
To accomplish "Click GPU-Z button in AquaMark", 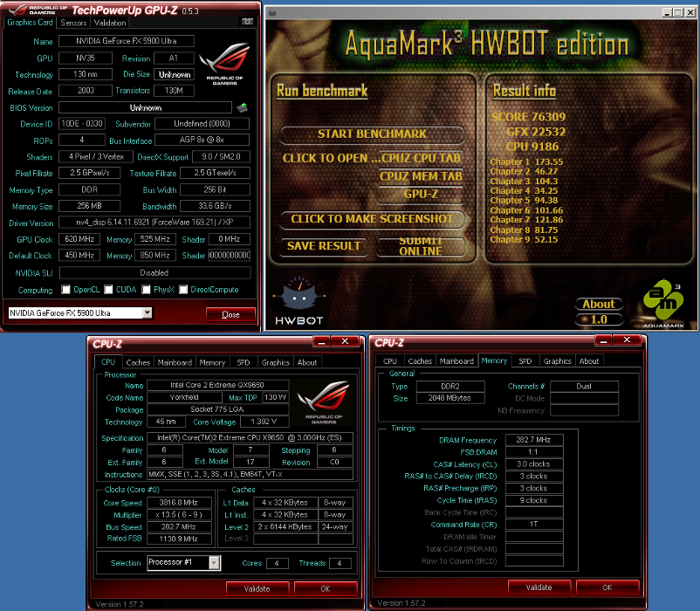I will coord(421,194).
